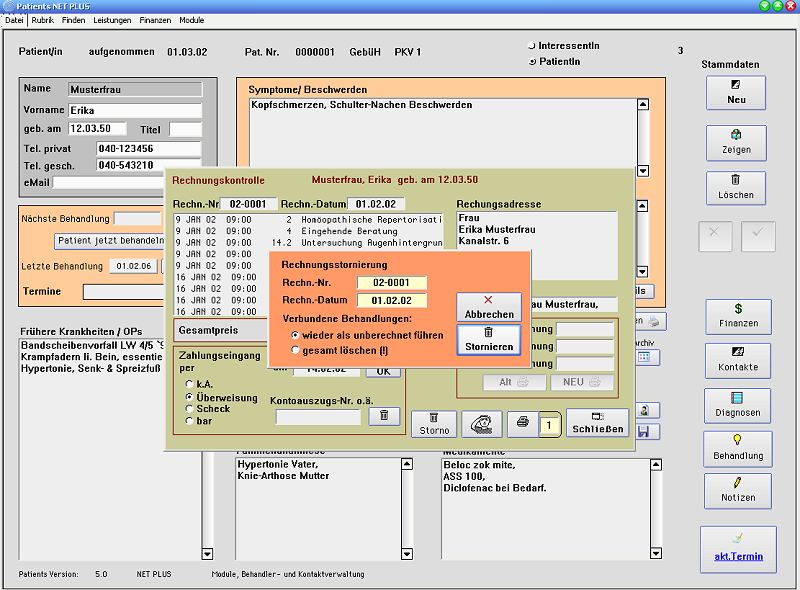Click the down arrow of the Beloc zok mite list scrollbar
800x590 pixels.
coord(656,553)
